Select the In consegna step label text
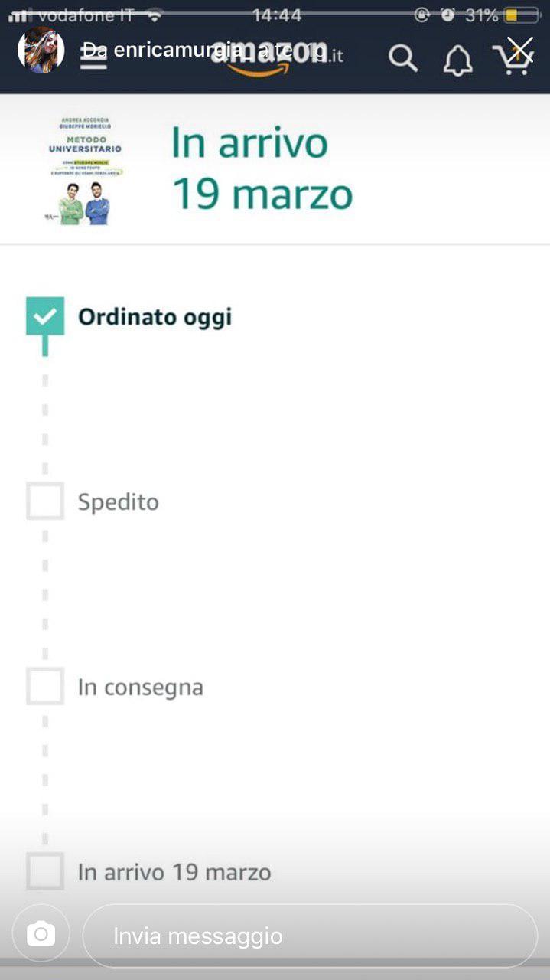The width and height of the screenshot is (550, 980). pyautogui.click(x=140, y=687)
